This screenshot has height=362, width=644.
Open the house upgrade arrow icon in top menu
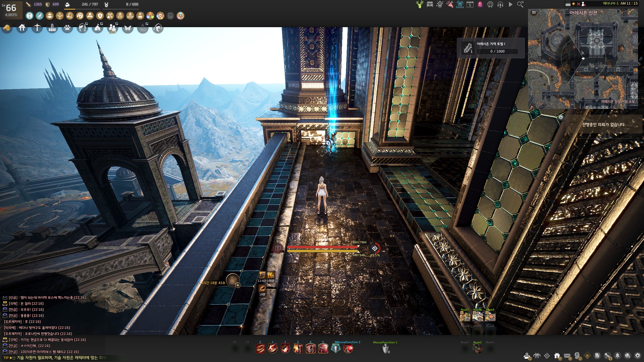coord(440,4)
